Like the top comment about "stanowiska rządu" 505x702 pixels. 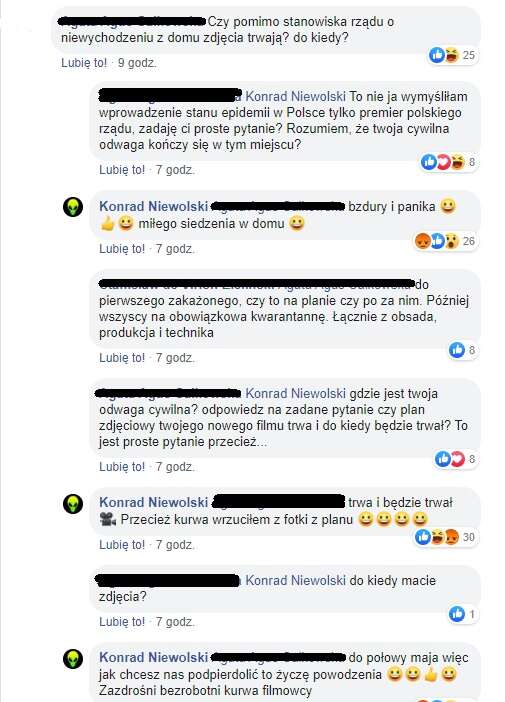click(x=84, y=63)
